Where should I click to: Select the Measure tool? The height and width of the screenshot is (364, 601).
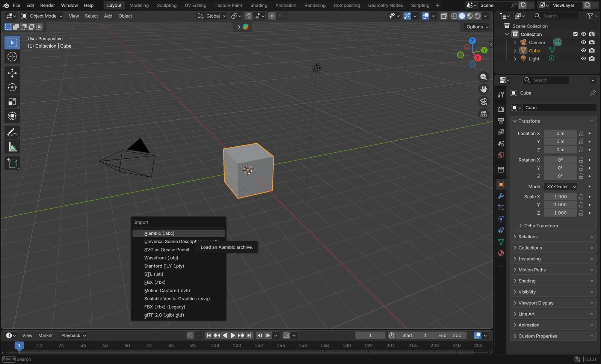pos(12,147)
